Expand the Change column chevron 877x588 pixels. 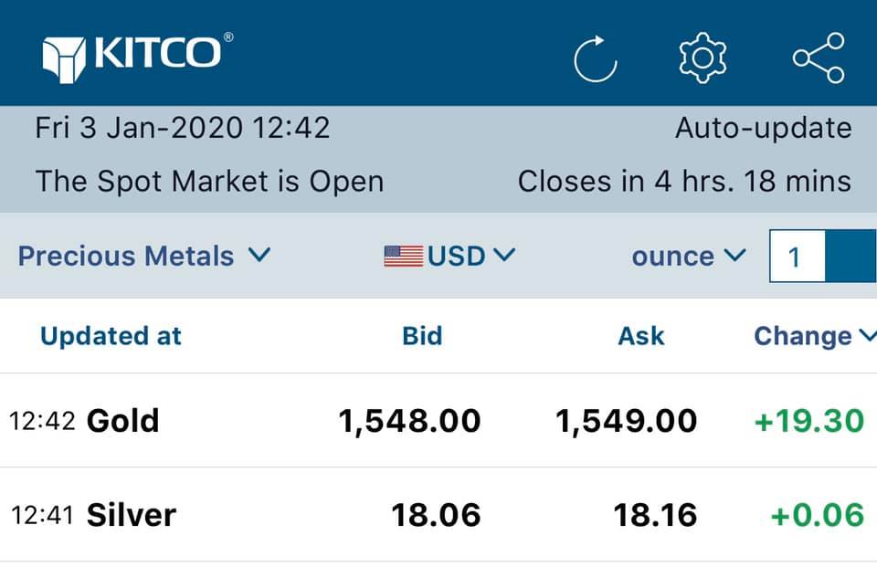[867, 336]
